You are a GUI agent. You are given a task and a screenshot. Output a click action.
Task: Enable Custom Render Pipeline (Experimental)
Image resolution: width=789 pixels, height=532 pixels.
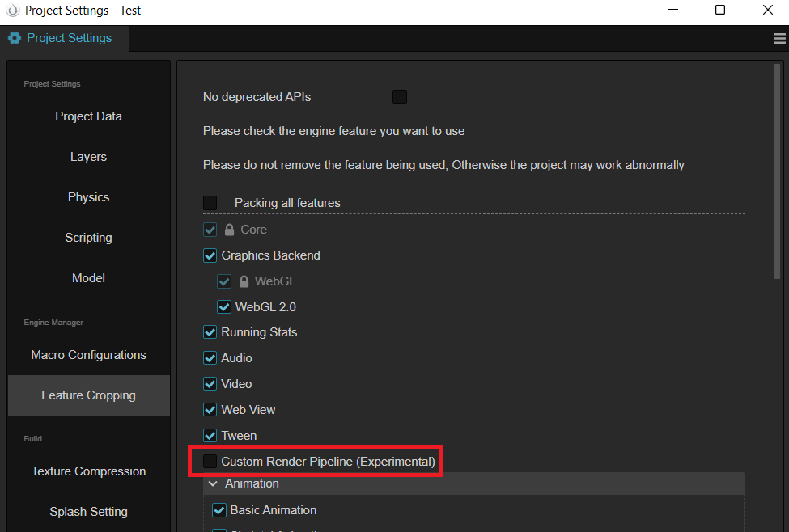[210, 462]
